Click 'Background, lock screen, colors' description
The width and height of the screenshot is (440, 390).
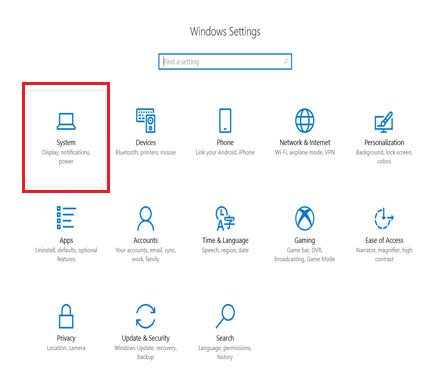384,157
